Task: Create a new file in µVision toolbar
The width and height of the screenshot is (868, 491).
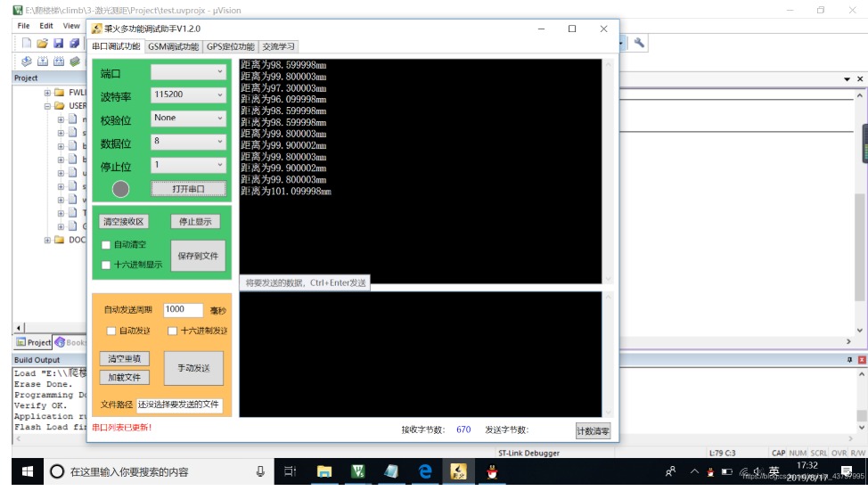Action: tap(27, 43)
